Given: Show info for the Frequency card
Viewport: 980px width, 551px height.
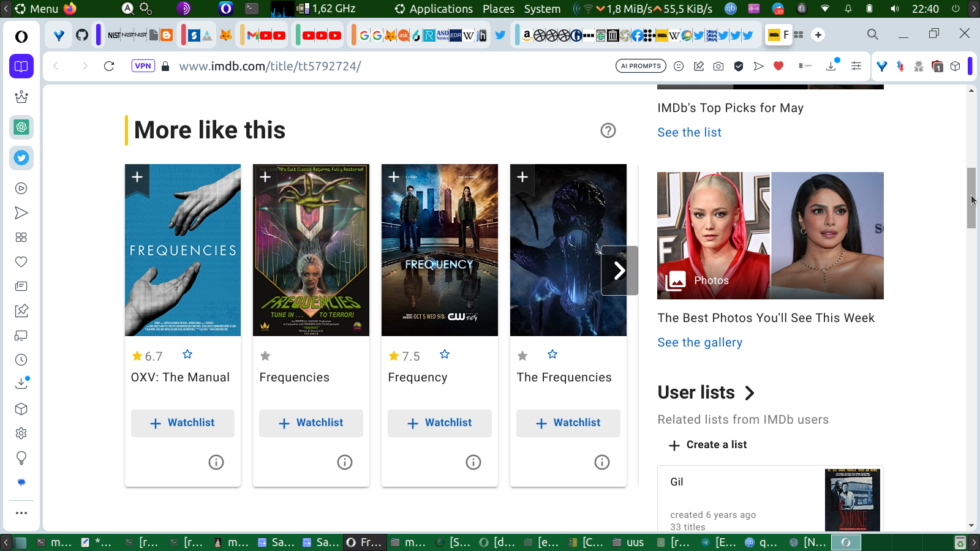Looking at the screenshot, I should (473, 462).
